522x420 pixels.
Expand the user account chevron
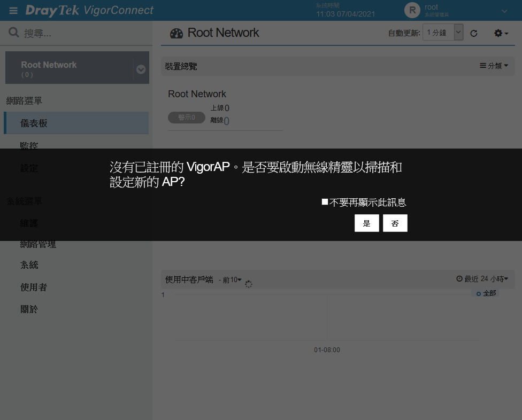[504, 11]
